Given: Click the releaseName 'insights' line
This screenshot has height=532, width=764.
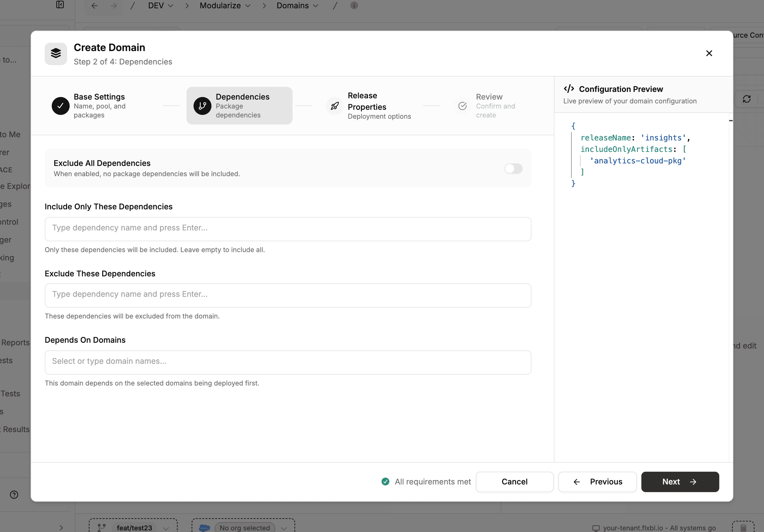Looking at the screenshot, I should point(636,138).
